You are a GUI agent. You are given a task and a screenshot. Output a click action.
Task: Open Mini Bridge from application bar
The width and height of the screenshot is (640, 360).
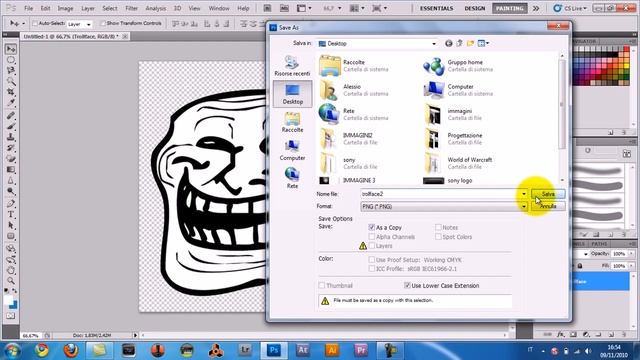284,8
